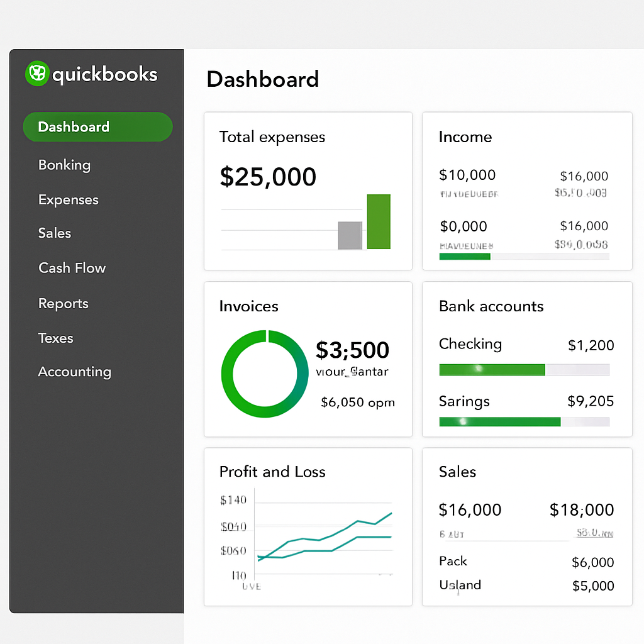Click the $10,000 income value
The width and height of the screenshot is (644, 644).
pos(467,175)
